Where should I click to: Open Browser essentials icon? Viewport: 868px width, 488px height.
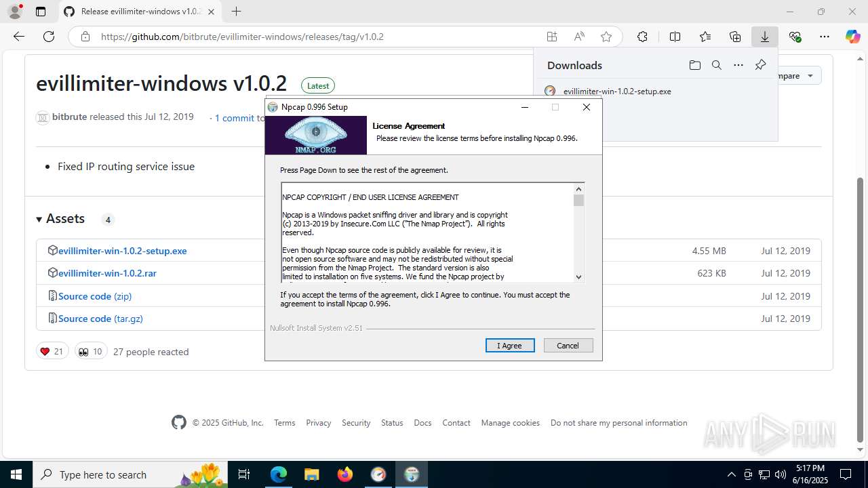tap(795, 37)
